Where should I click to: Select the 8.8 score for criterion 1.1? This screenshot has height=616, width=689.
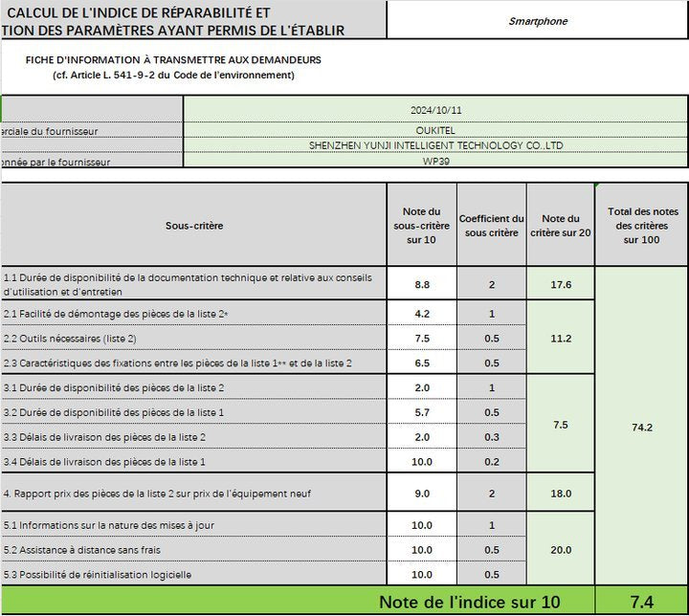coord(421,284)
